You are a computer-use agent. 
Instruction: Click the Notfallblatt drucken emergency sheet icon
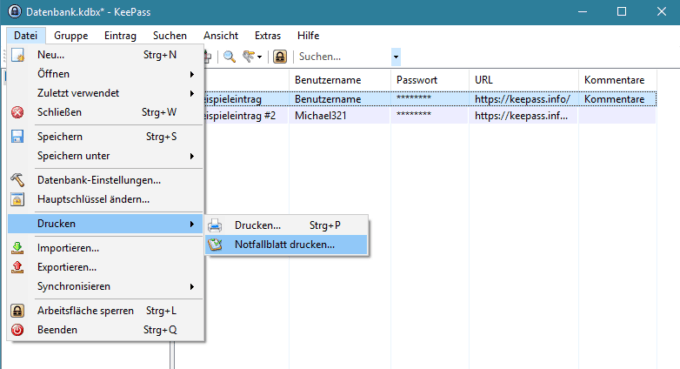point(215,245)
